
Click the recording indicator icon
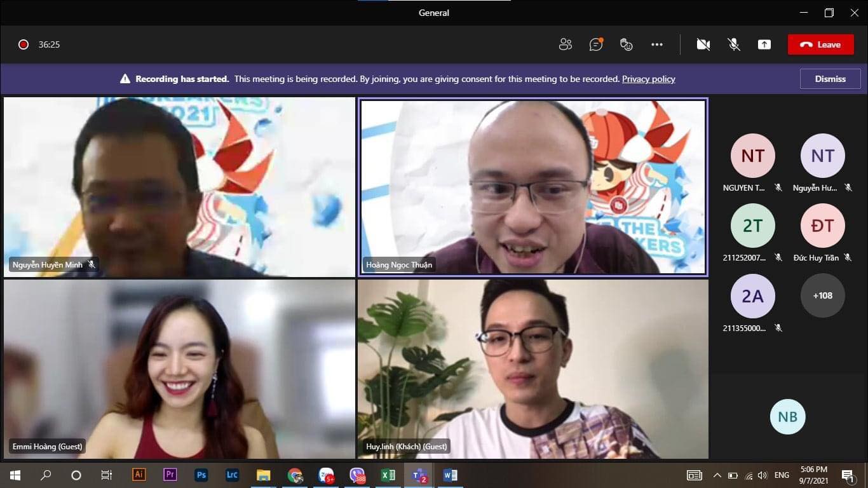(24, 44)
